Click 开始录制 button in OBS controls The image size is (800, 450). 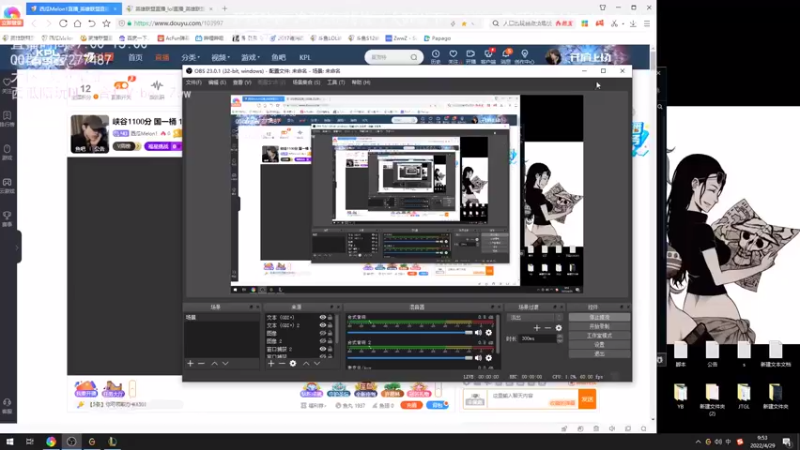coord(599,327)
